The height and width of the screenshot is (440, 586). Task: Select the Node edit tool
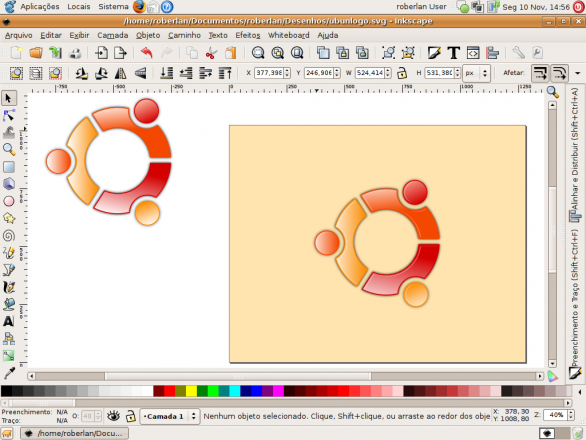click(9, 116)
